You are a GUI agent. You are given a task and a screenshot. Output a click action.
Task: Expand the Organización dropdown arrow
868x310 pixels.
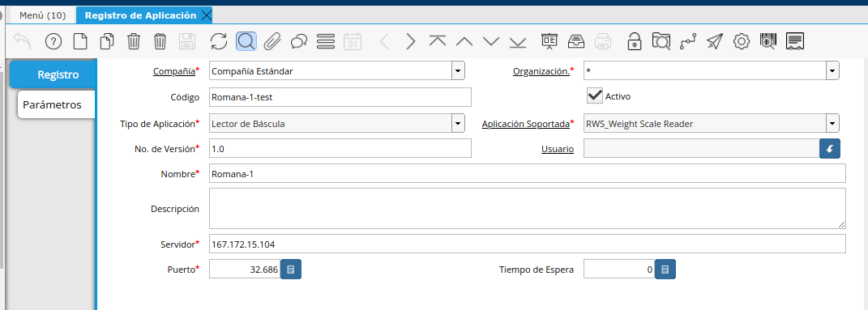point(832,70)
